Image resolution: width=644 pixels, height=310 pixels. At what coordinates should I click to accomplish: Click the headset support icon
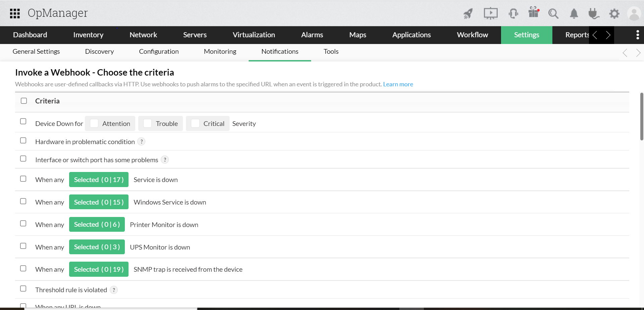coord(513,13)
